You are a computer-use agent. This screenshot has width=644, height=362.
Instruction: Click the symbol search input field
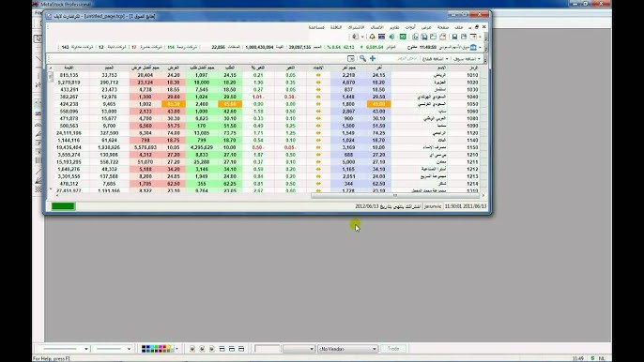click(398, 59)
